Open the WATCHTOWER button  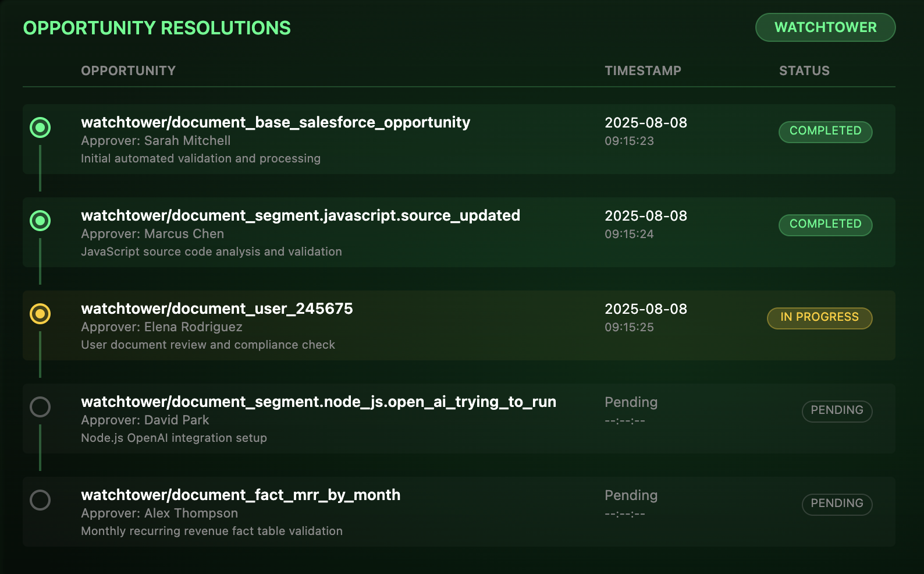tap(825, 27)
